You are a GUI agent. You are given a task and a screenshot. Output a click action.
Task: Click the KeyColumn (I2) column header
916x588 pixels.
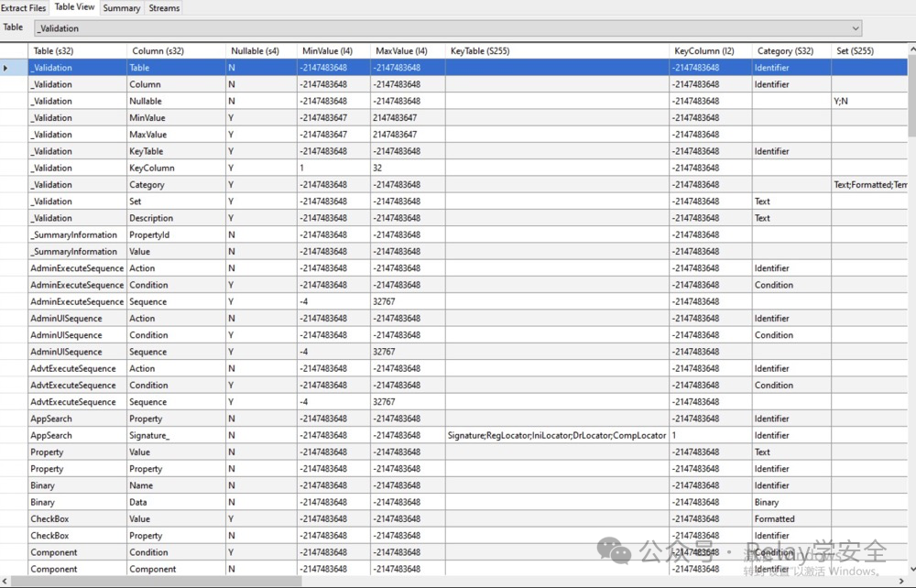711,50
